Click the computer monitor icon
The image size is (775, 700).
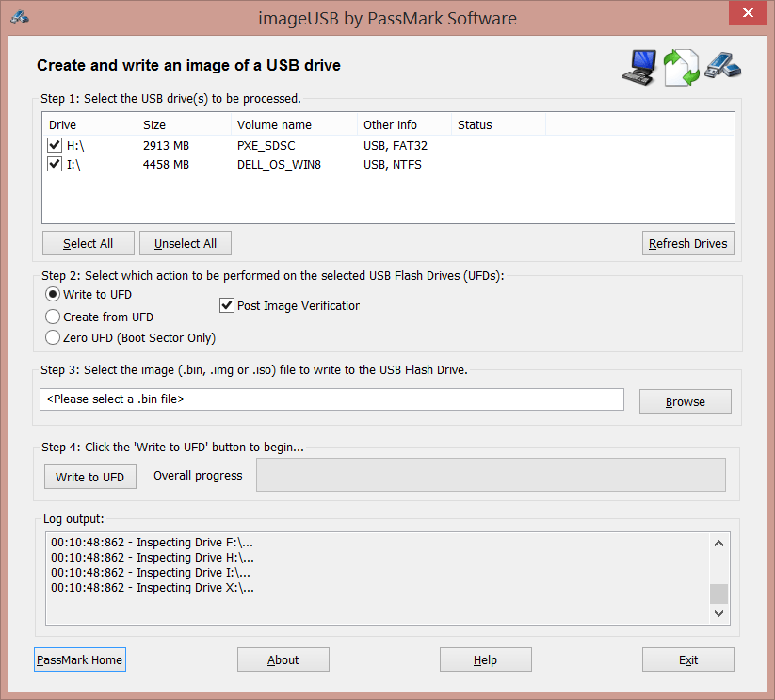[x=639, y=67]
